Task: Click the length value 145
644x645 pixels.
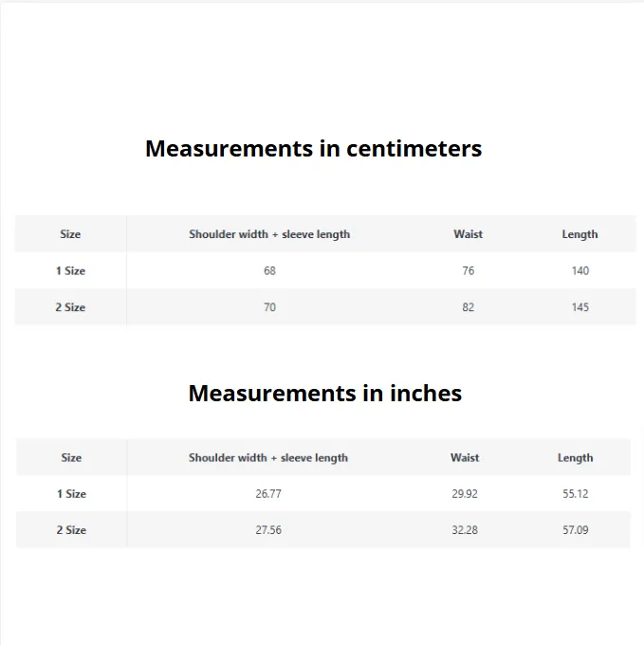Action: point(580,307)
